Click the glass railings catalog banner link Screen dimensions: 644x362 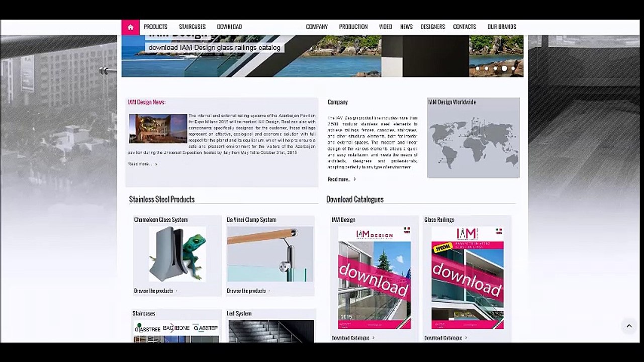(x=214, y=48)
